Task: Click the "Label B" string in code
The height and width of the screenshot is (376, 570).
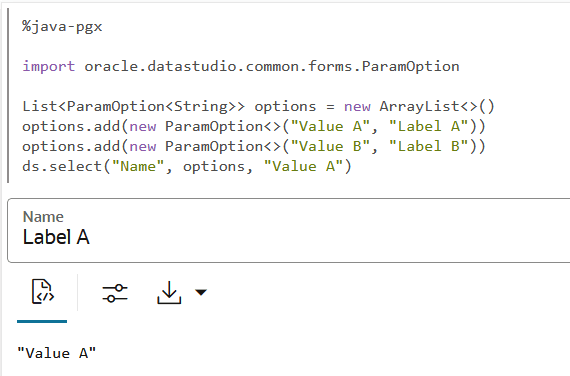Action: pyautogui.click(x=428, y=146)
